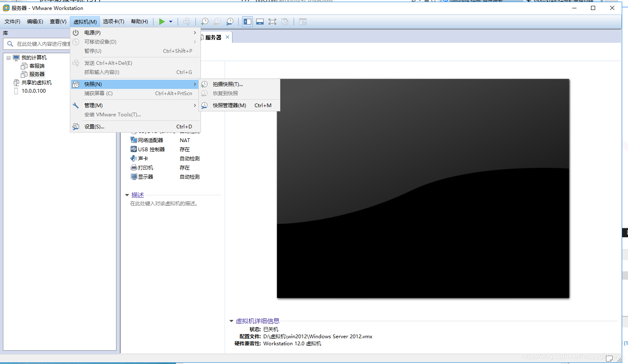
Task: Open the 管理(M) submenu
Action: (x=136, y=106)
